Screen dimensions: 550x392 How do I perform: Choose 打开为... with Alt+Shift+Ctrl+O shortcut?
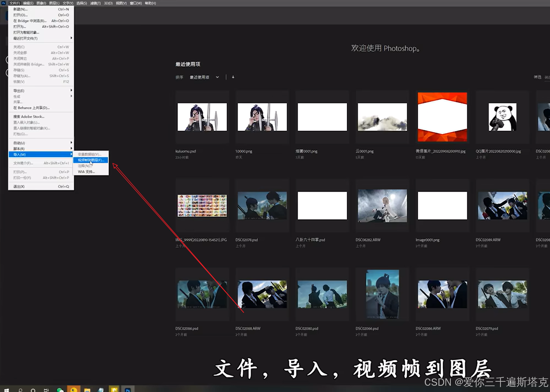(41, 26)
